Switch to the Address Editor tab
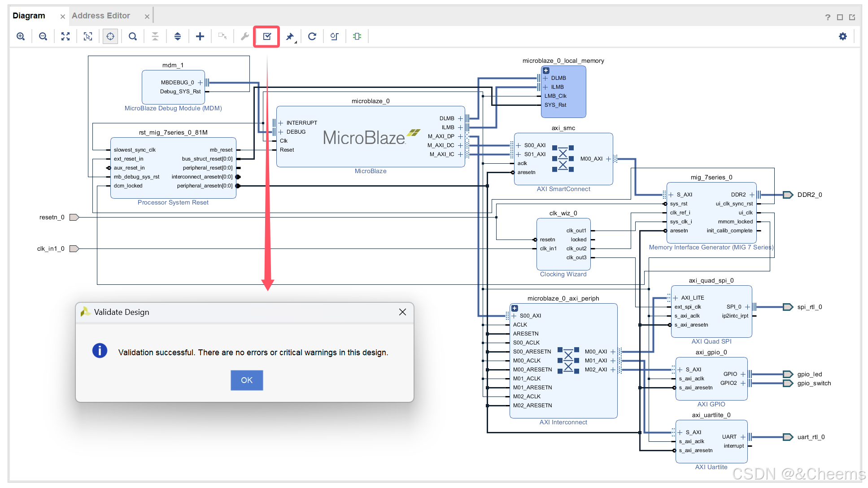The image size is (868, 488). click(101, 16)
